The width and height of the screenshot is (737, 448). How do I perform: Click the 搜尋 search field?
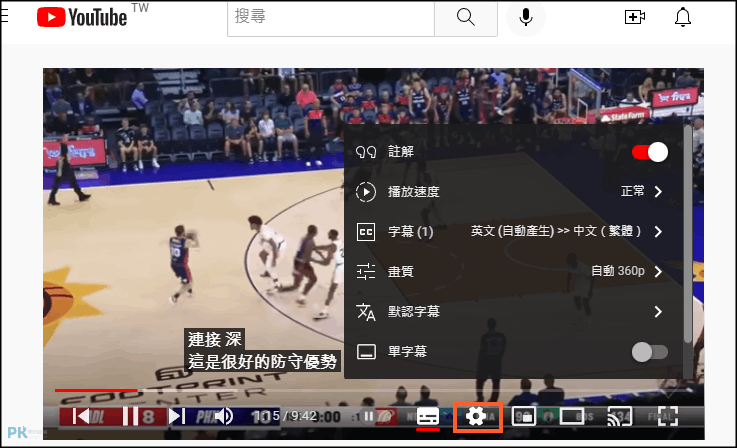331,17
